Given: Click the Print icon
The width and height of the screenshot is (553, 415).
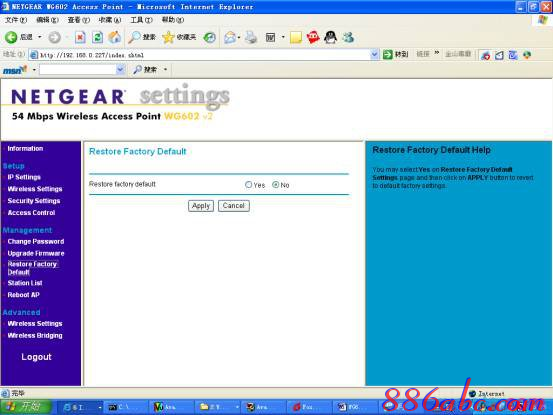Looking at the screenshot, I should pyautogui.click(x=251, y=37).
